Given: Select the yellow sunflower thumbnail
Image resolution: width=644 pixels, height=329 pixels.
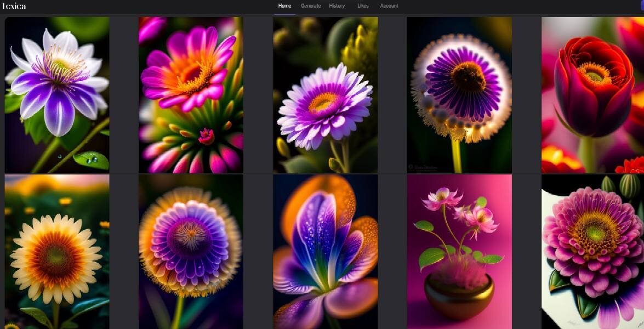Looking at the screenshot, I should coord(57,252).
